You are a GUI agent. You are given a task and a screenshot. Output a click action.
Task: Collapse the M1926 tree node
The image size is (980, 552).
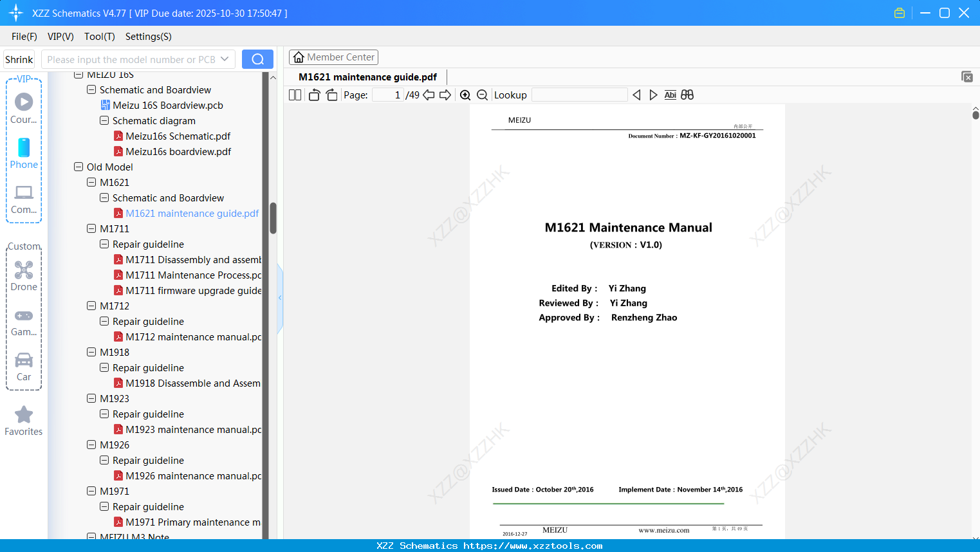coord(91,445)
